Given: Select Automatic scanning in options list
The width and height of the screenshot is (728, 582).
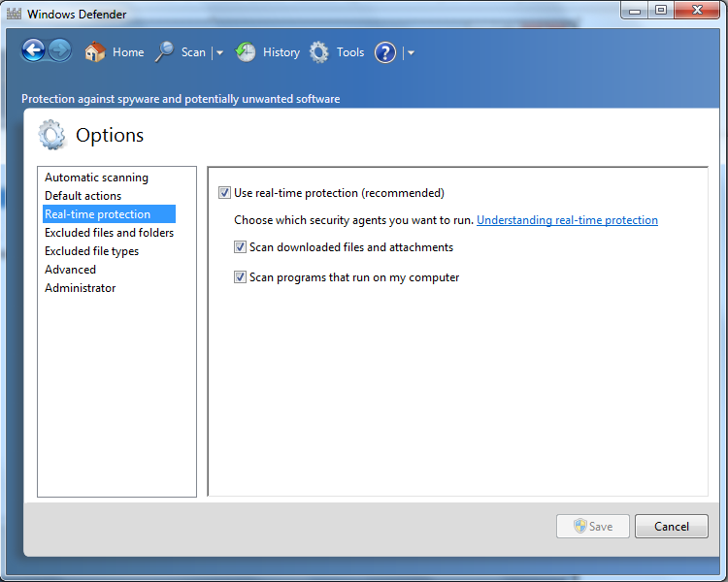Looking at the screenshot, I should click(x=96, y=178).
